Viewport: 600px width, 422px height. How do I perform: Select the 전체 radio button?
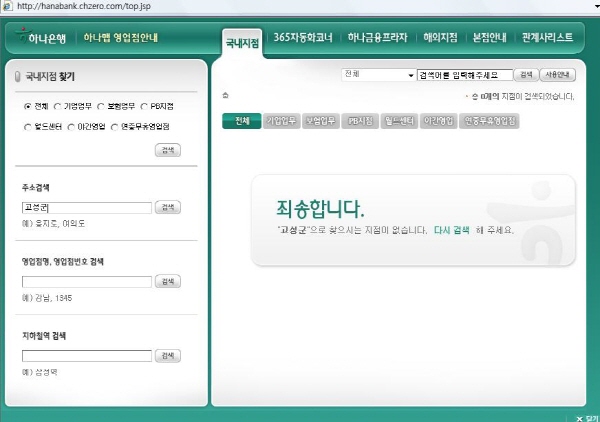pyautogui.click(x=27, y=104)
